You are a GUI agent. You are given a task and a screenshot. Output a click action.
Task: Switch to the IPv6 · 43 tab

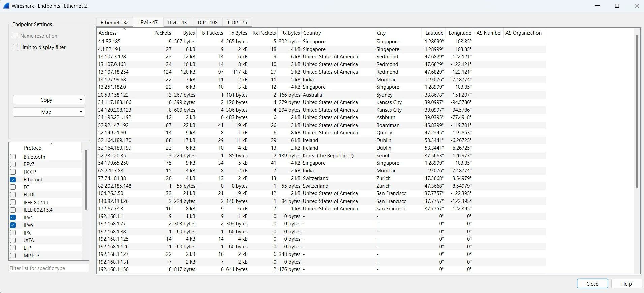coord(178,22)
